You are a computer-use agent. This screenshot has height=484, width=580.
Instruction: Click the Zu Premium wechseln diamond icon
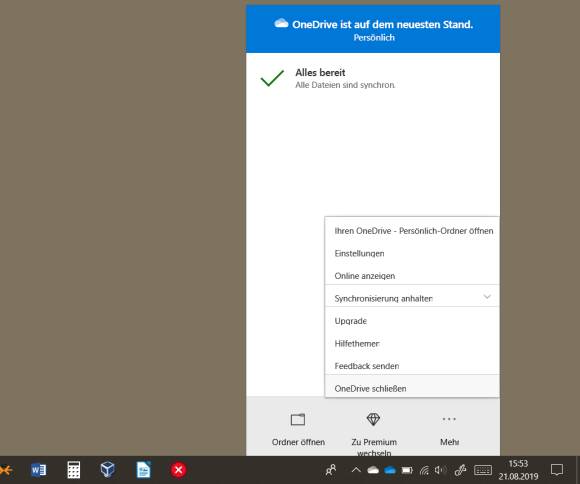(373, 419)
